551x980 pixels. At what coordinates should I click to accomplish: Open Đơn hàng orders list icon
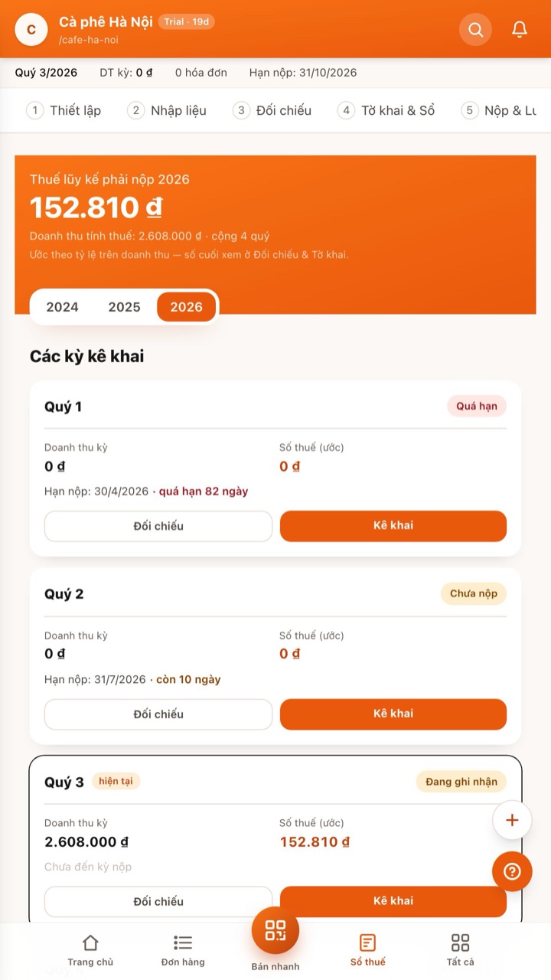[183, 949]
